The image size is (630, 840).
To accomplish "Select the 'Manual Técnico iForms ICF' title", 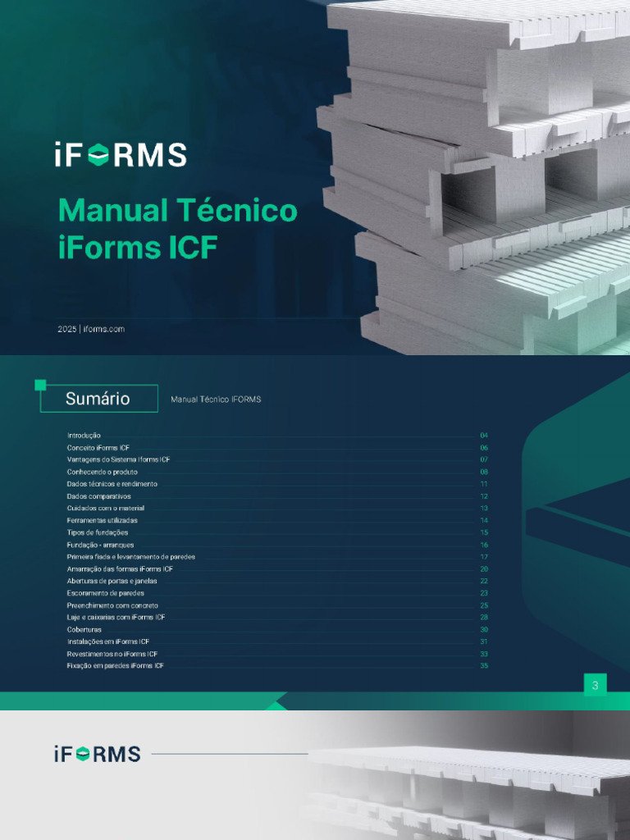I will click(x=177, y=228).
